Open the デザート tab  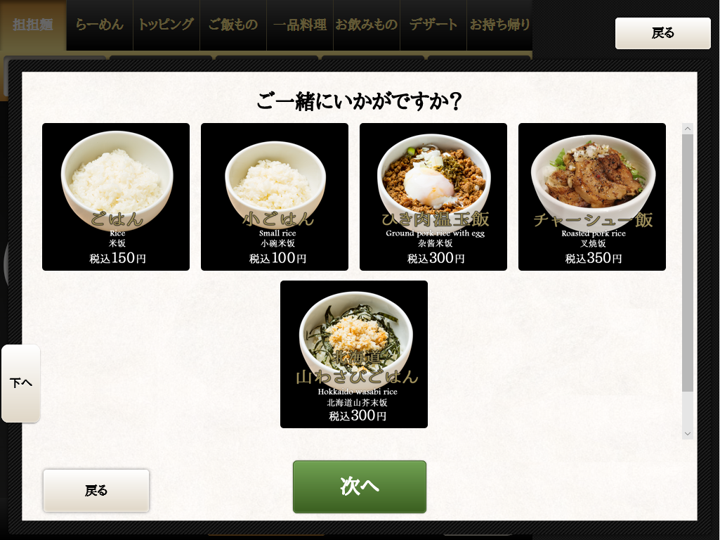433,25
